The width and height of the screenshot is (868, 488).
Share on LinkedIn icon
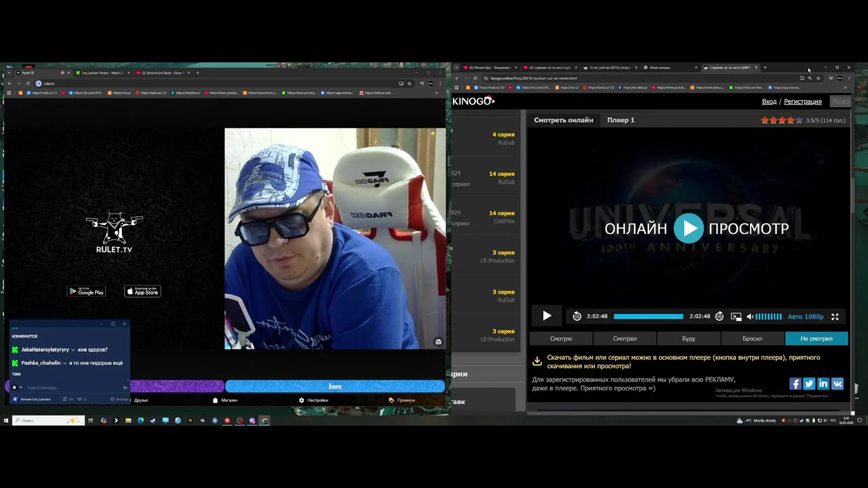tap(823, 384)
